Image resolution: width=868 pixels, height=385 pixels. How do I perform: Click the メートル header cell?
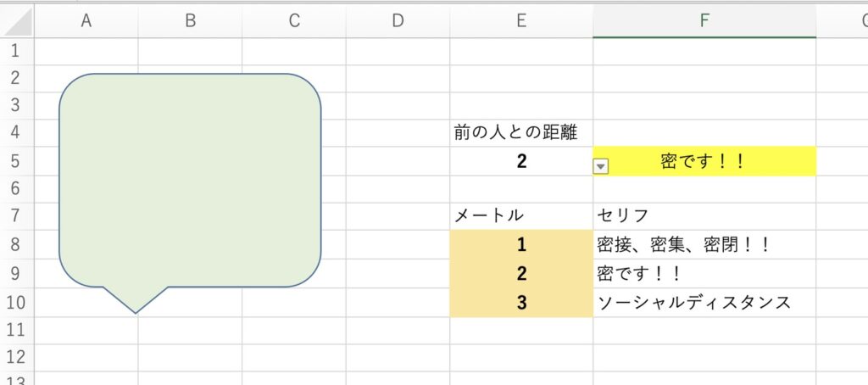(521, 216)
